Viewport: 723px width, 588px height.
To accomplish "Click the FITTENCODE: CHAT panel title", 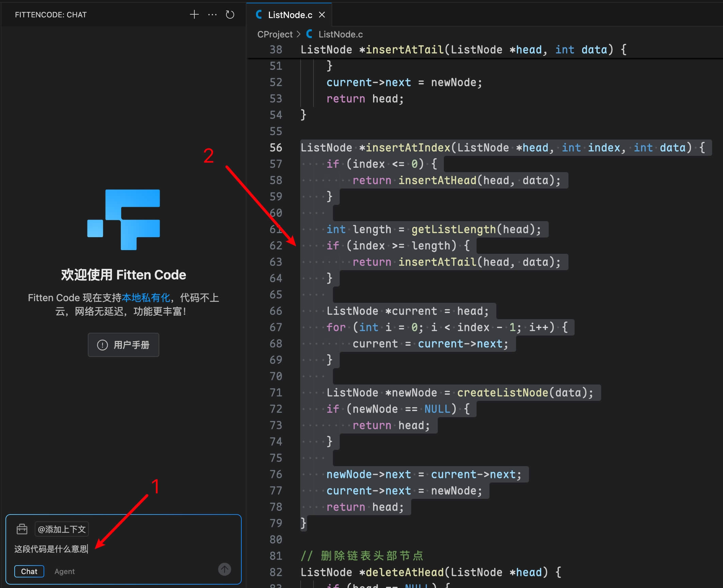I will tap(51, 15).
